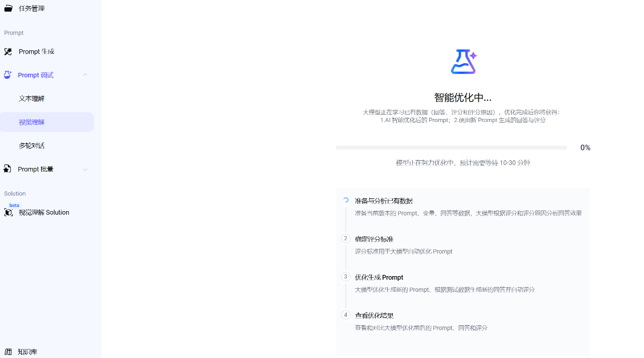Open 任务管理 in the sidebar
The width and height of the screenshot is (644, 358).
point(32,8)
